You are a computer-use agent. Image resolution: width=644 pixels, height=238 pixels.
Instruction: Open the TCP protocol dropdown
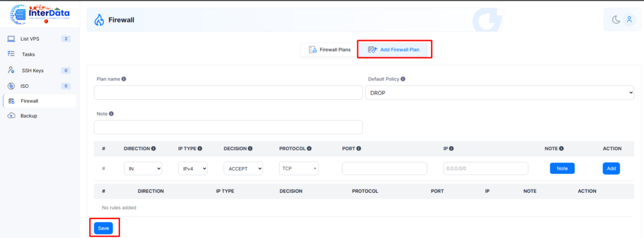click(x=299, y=169)
